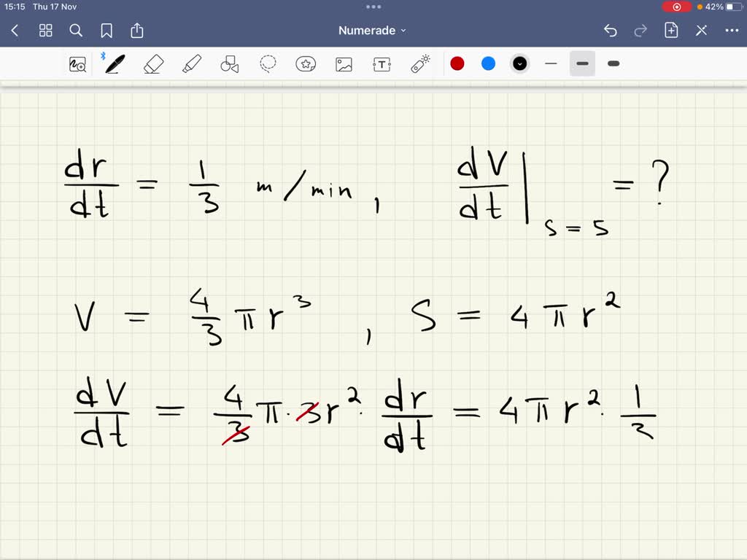Switch to thin stroke width
The image size is (747, 560).
click(551, 63)
